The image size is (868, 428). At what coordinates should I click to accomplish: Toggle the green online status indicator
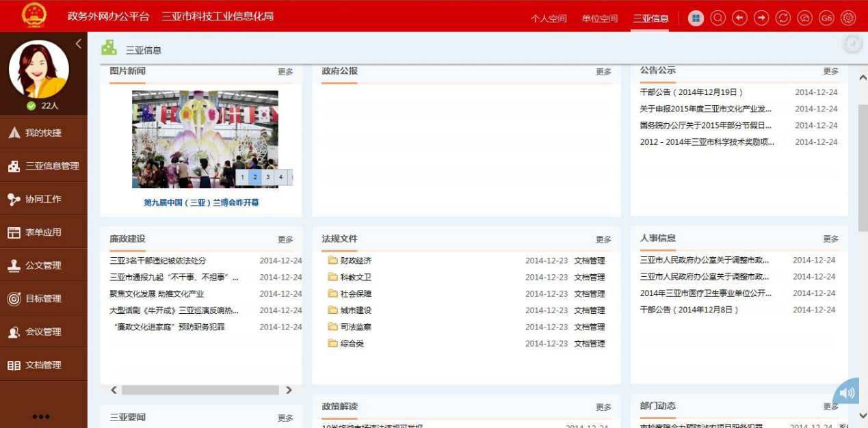[31, 106]
